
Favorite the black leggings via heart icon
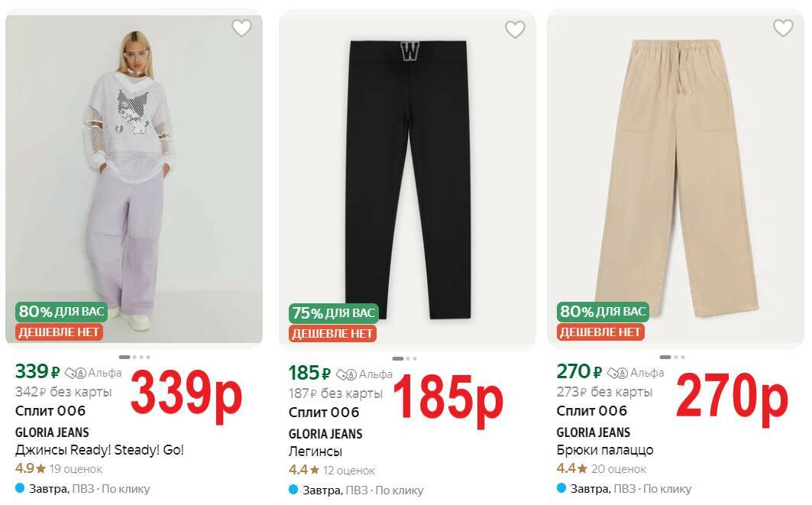pos(515,30)
